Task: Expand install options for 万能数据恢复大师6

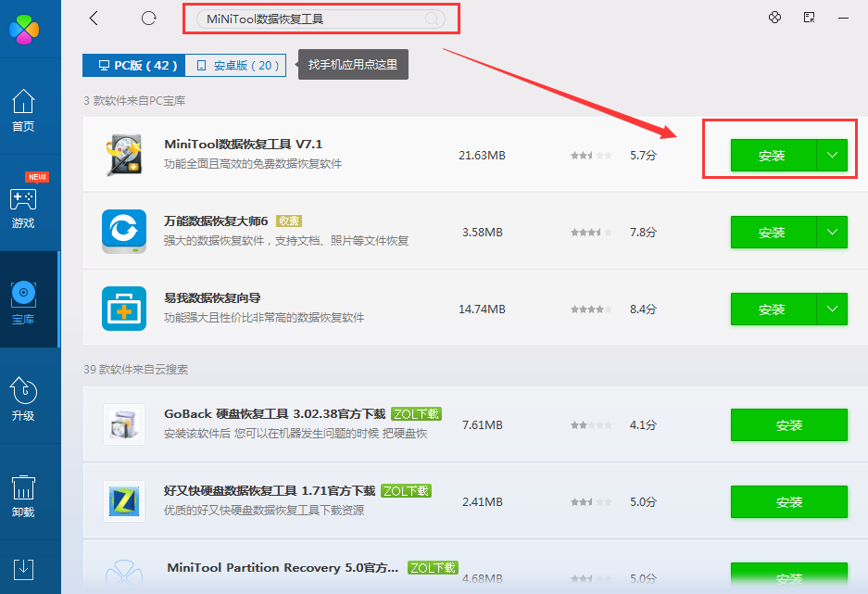Action: [832, 233]
